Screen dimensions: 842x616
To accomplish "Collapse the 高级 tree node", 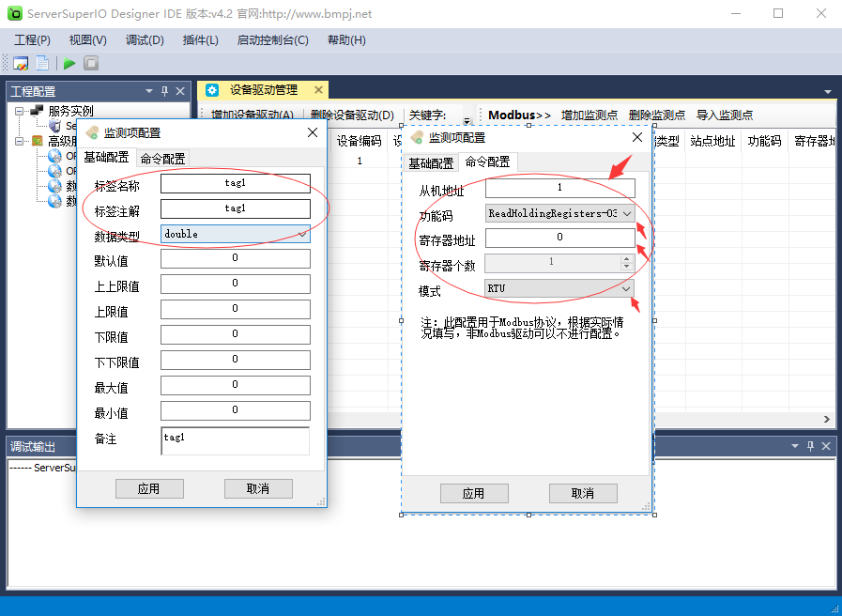I will click(20, 141).
